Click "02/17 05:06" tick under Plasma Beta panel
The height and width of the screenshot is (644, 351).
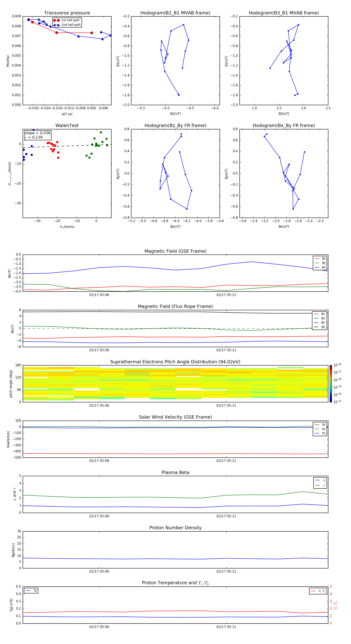tap(99, 516)
